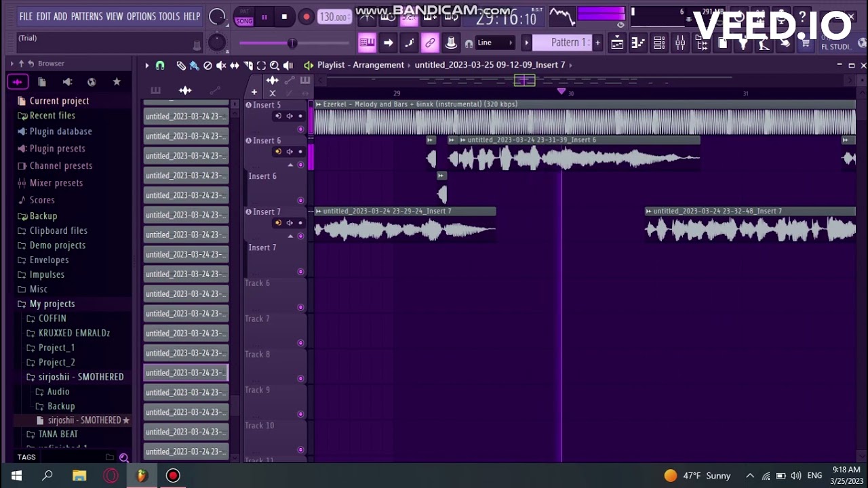Image resolution: width=868 pixels, height=488 pixels.
Task: Click the master volume knob
Action: click(216, 17)
